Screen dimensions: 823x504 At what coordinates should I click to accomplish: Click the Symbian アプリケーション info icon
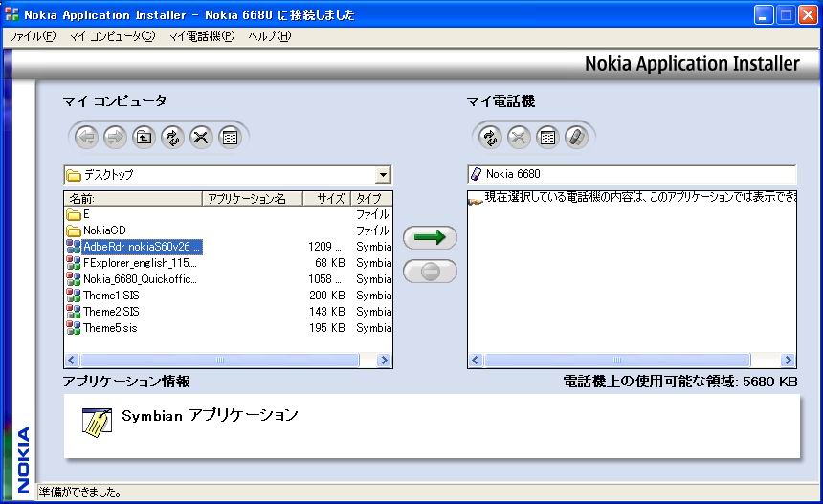coord(97,423)
